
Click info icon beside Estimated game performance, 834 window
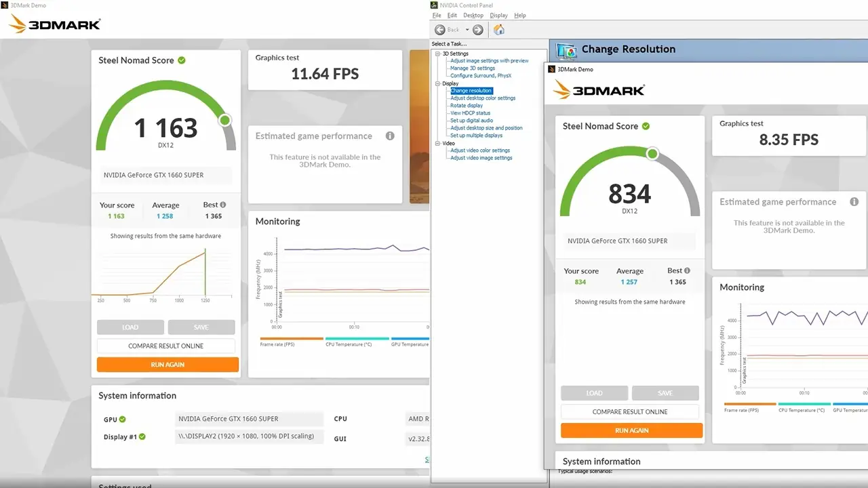854,201
